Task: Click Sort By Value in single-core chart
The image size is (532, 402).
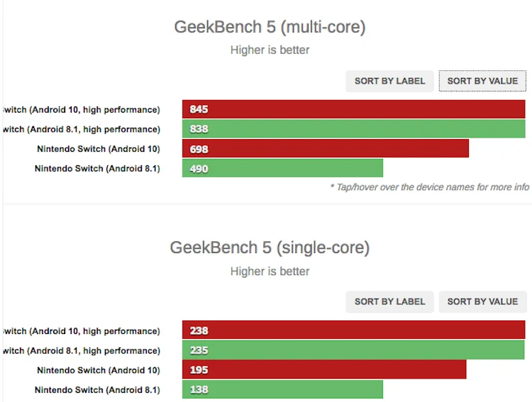Action: click(x=482, y=301)
